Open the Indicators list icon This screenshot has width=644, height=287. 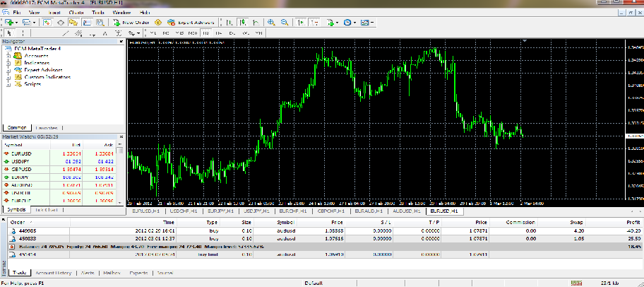tap(330, 22)
